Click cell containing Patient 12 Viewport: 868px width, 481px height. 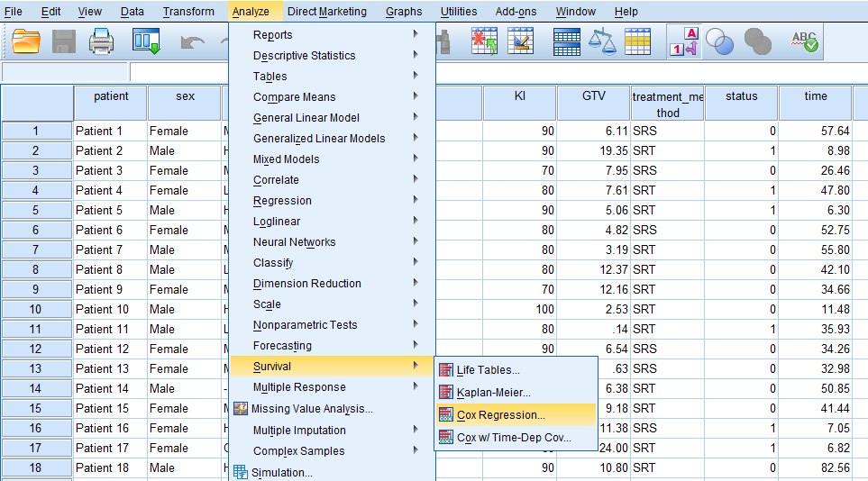(x=111, y=349)
